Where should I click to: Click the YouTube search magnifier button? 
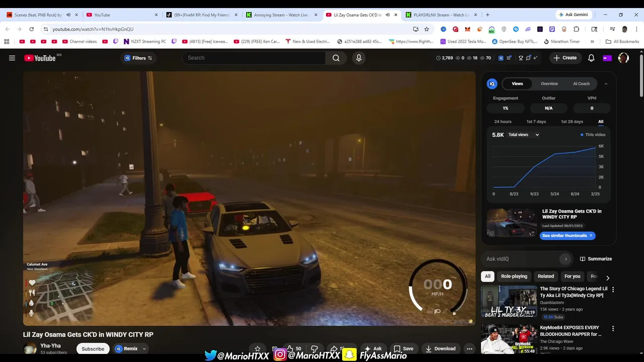(336, 58)
